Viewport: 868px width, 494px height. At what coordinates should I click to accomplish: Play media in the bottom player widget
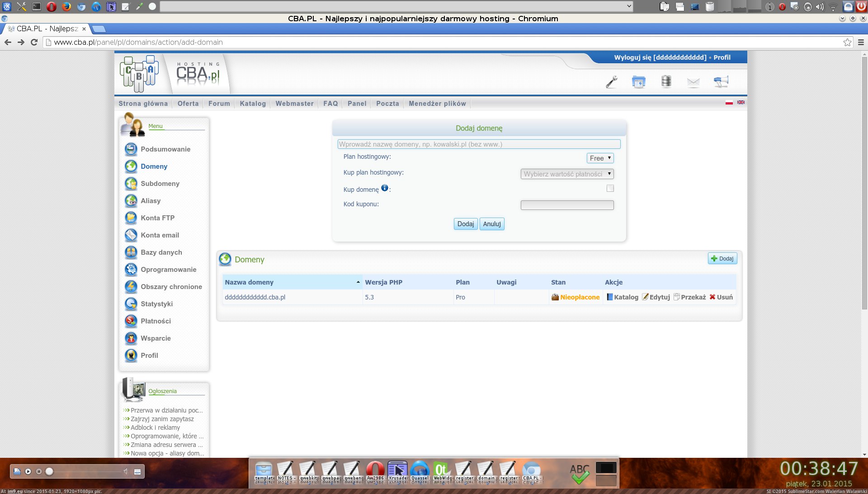pyautogui.click(x=28, y=471)
